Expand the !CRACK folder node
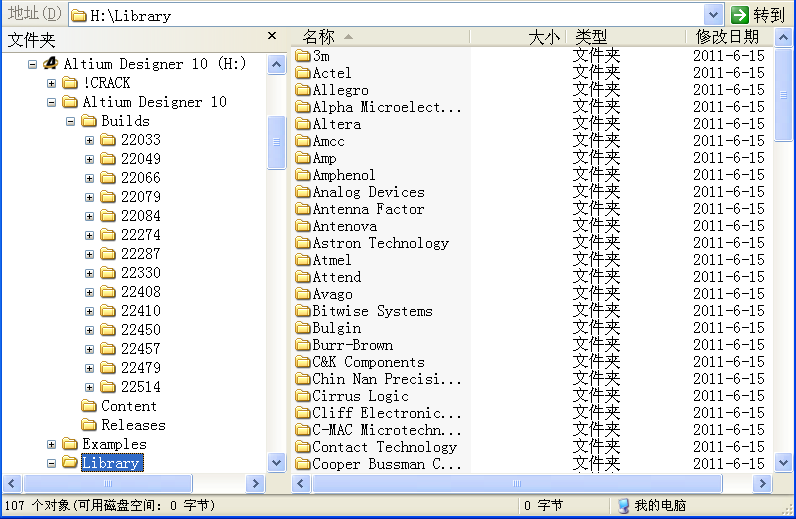This screenshot has width=796, height=519. click(x=51, y=83)
